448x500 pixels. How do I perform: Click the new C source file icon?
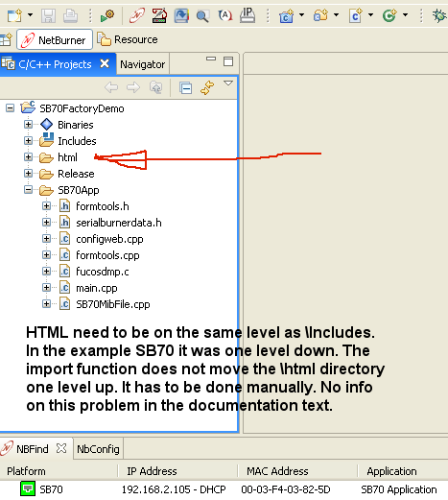point(356,15)
